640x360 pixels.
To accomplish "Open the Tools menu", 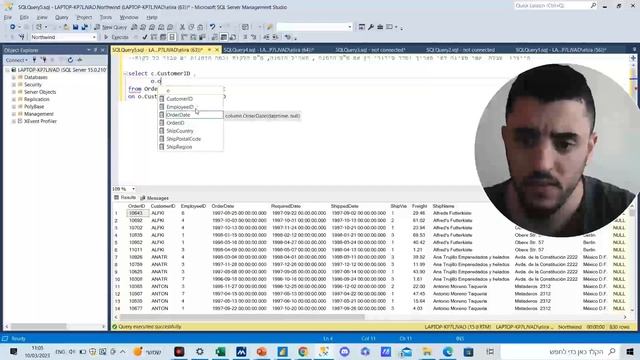I will click(106, 18).
